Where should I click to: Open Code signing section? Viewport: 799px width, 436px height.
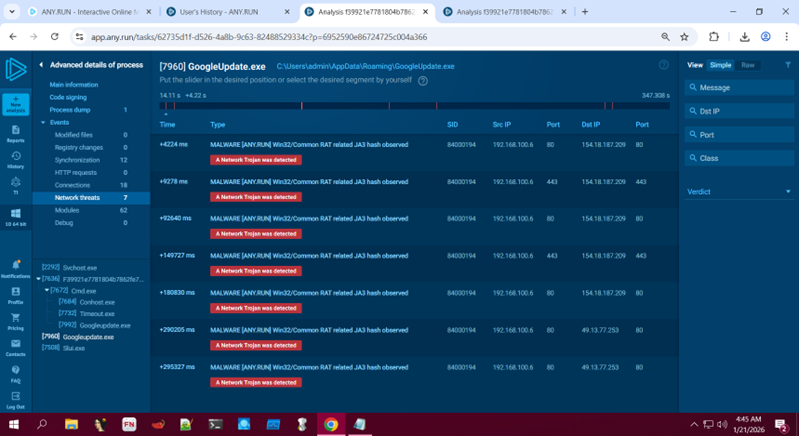click(x=68, y=97)
